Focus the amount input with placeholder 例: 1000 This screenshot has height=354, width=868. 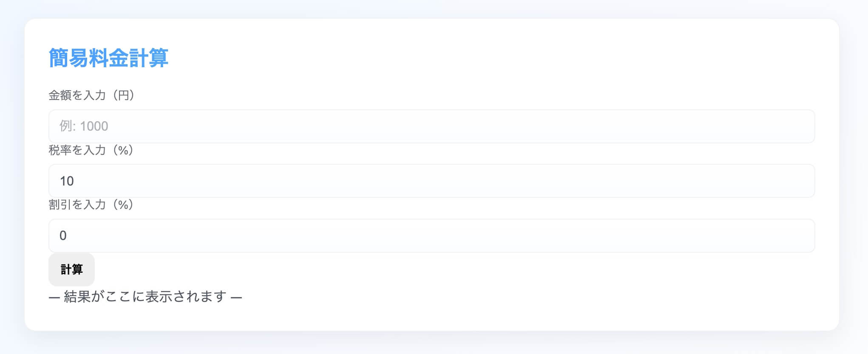coord(431,126)
